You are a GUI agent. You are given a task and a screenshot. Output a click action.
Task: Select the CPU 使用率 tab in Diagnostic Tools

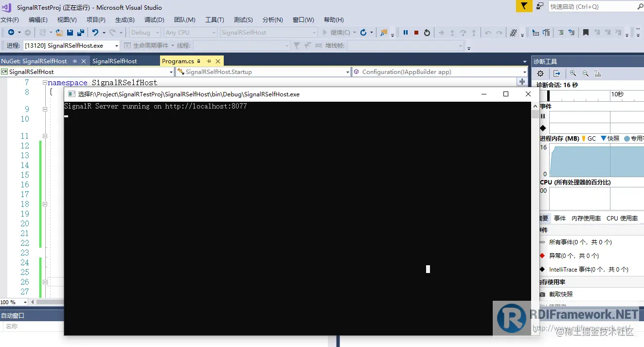622,219
